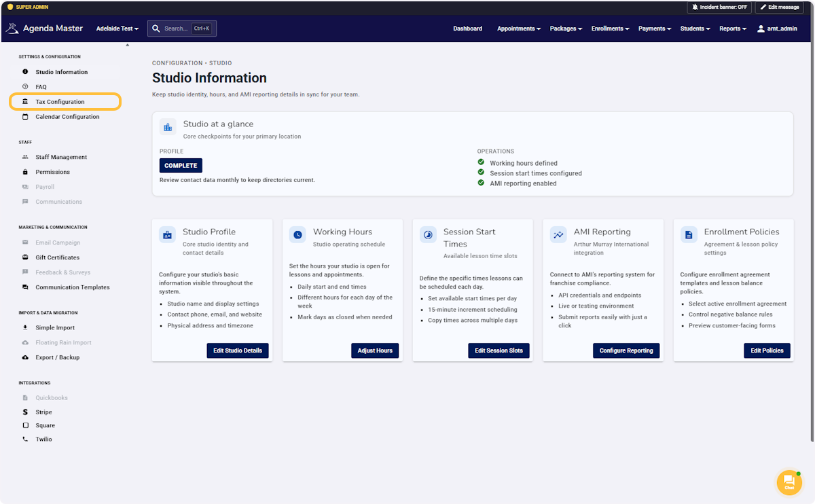Click the amt_admin user avatar icon
Viewport: 815px width, 504px height.
click(x=761, y=29)
